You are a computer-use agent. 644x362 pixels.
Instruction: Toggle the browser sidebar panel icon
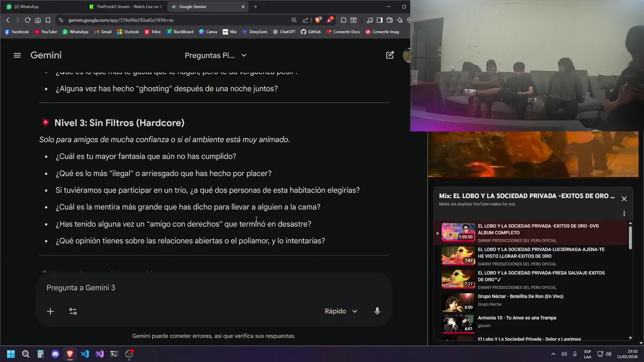379,20
